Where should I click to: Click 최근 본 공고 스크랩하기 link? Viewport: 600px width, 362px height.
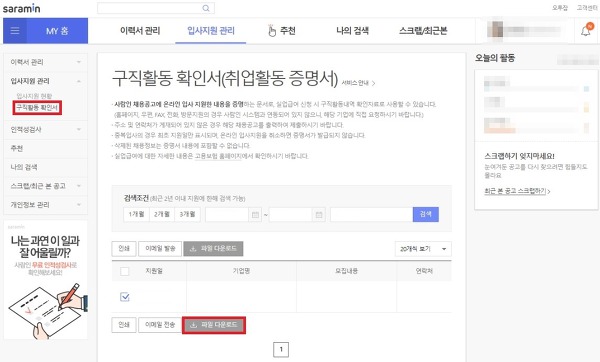517,191
